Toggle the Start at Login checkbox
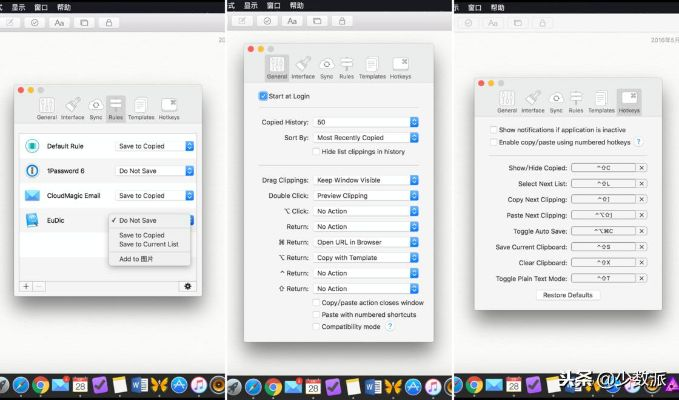 tap(263, 96)
